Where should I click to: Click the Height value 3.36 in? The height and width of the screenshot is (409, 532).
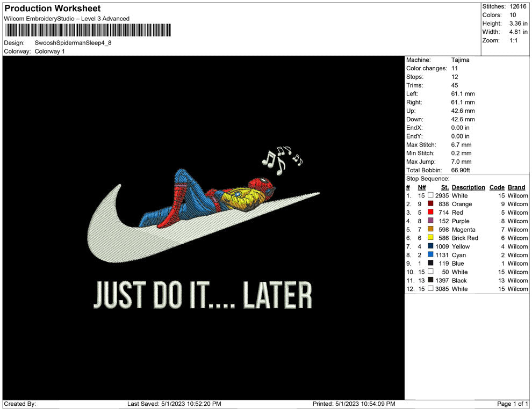[x=519, y=24]
